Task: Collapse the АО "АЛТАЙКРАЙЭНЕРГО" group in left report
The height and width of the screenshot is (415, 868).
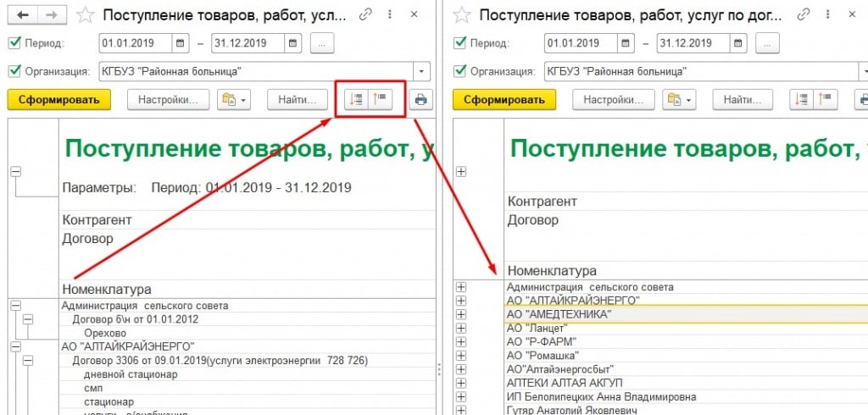Action: (14, 346)
